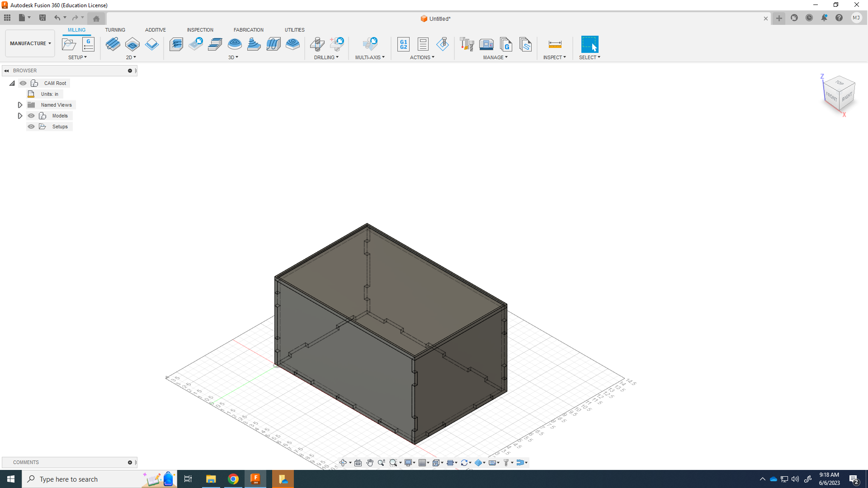Click the Fit zoom icon
Screen dimensions: 868x488
pos(393,462)
